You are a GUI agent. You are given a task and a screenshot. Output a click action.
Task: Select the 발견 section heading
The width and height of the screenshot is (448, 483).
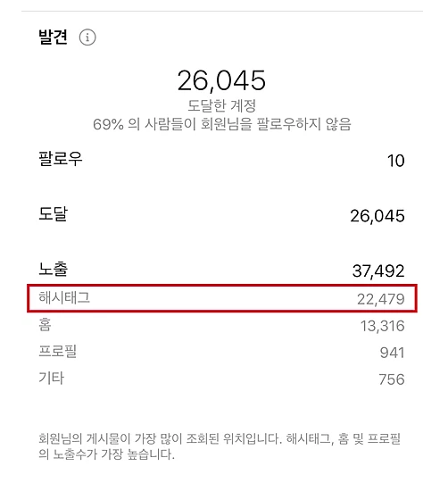point(53,37)
